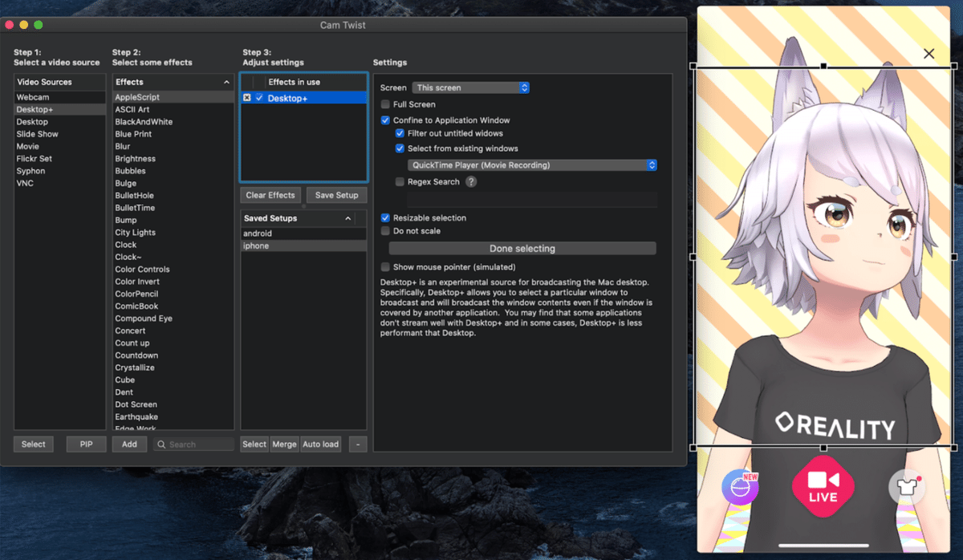
Task: Click the Save Setup button
Action: coord(337,195)
